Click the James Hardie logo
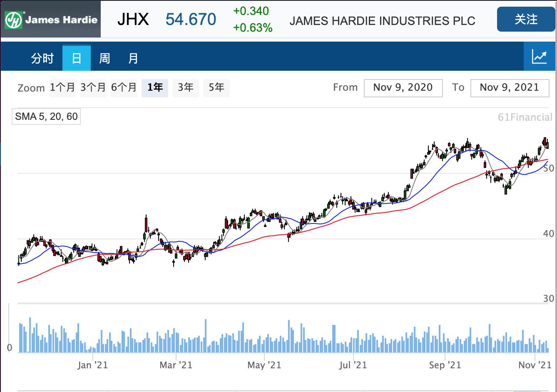Image resolution: width=557 pixels, height=392 pixels. (x=50, y=19)
